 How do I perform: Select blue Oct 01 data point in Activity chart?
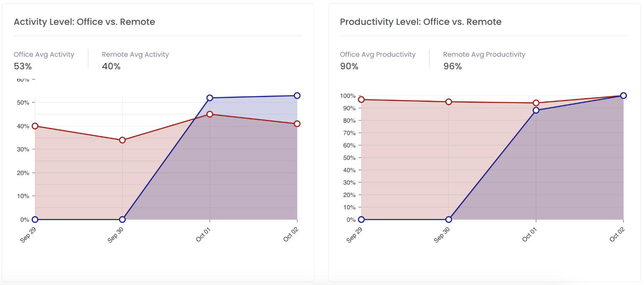click(x=210, y=98)
